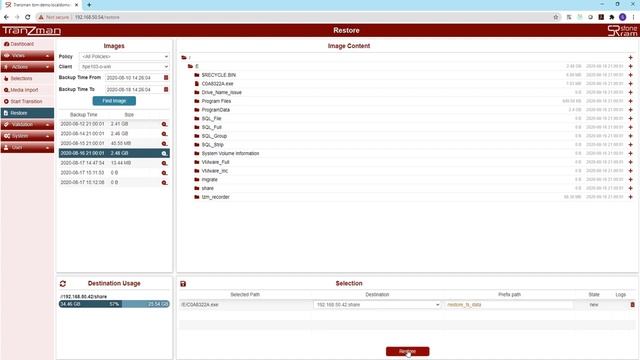Expand the System sidebar section
640x360 pixels.
(x=27, y=136)
